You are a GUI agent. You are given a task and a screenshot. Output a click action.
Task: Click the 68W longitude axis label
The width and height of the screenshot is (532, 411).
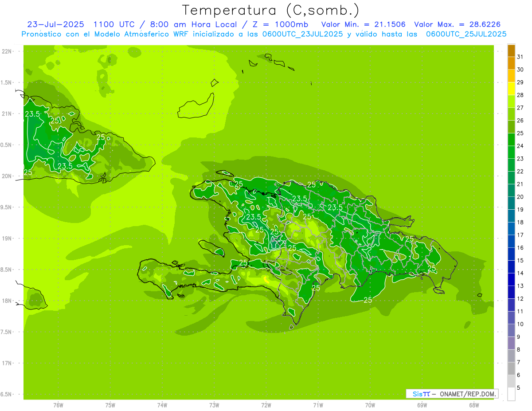coord(474,405)
